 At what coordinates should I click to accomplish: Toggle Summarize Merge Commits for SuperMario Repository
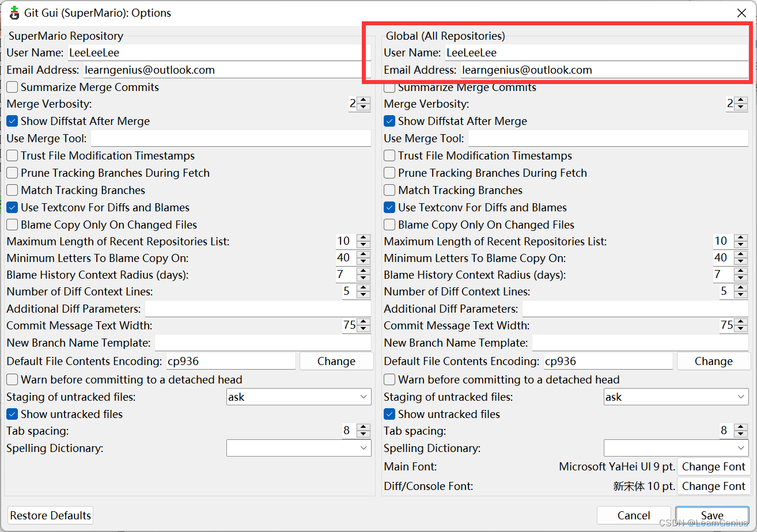click(x=12, y=88)
